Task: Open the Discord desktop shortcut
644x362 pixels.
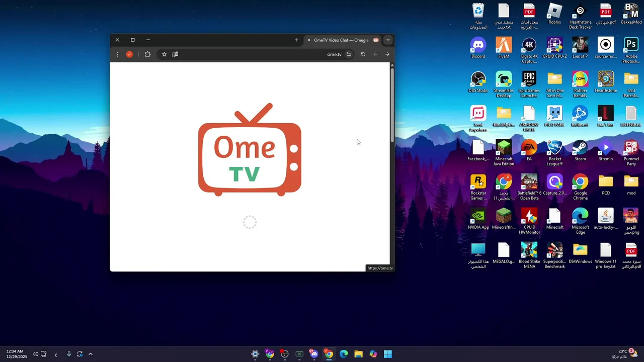Action: (x=478, y=48)
